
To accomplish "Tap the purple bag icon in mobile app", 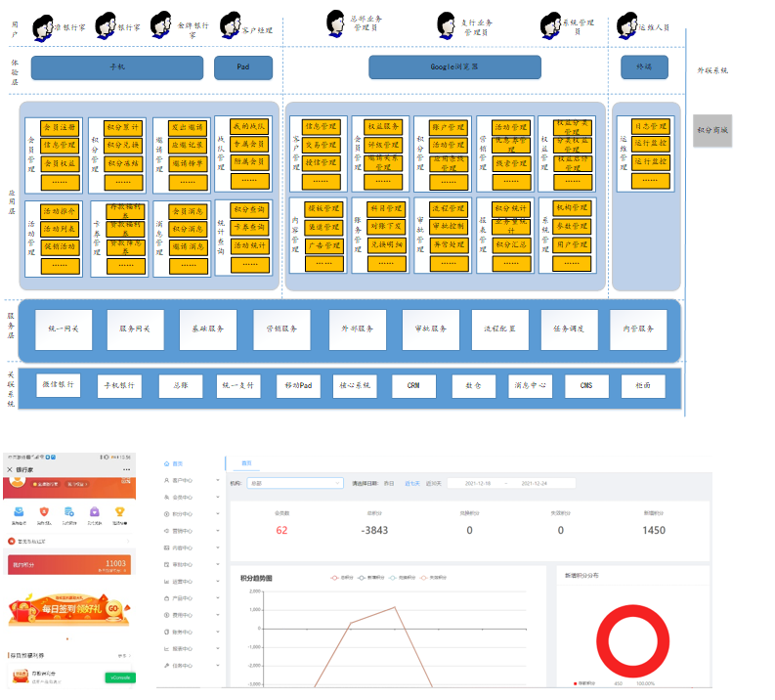I will pyautogui.click(x=94, y=511).
